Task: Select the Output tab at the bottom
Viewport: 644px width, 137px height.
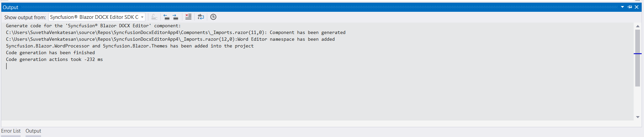Action: 33,131
